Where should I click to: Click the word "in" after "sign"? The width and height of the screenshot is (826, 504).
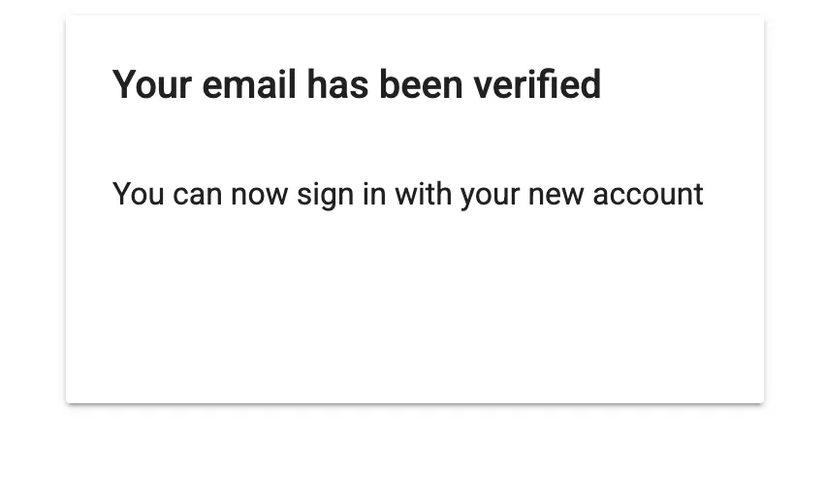point(373,194)
